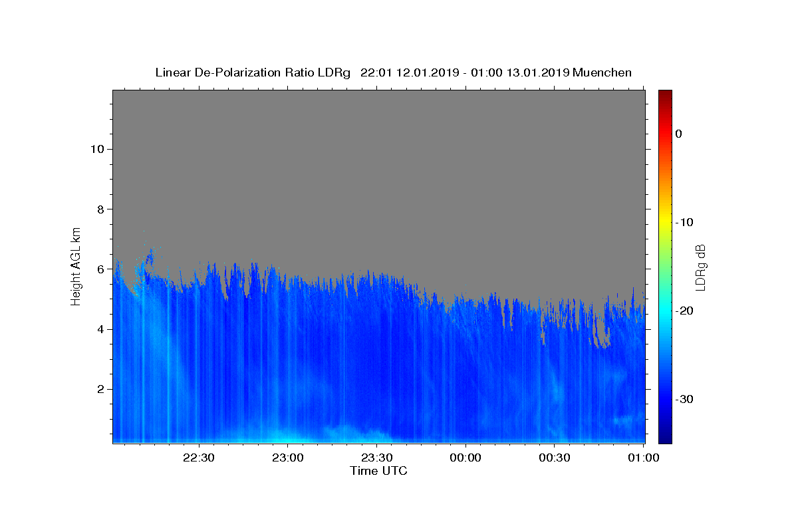Viewport: 798px width, 532px height.
Task: Click the 4 km height tick label
Action: (x=101, y=329)
